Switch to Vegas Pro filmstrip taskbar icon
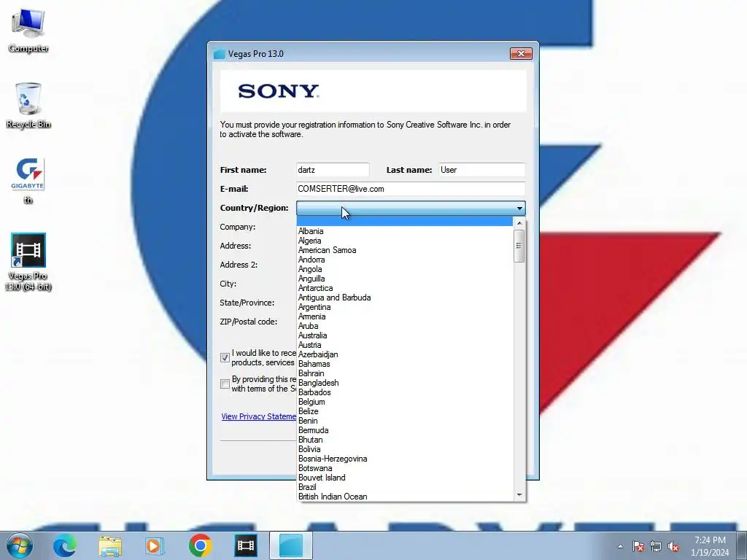The image size is (747, 560). coord(246,545)
